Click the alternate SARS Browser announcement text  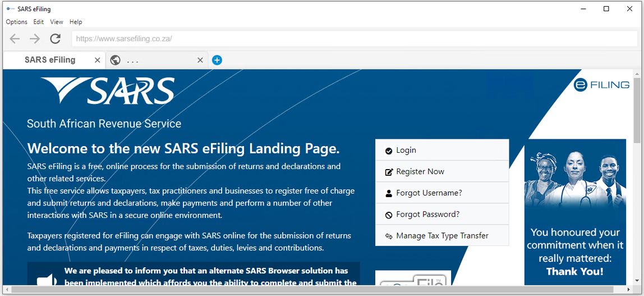(210, 277)
